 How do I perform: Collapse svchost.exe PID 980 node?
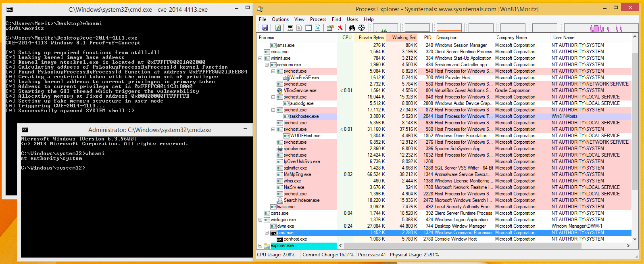pyautogui.click(x=273, y=129)
